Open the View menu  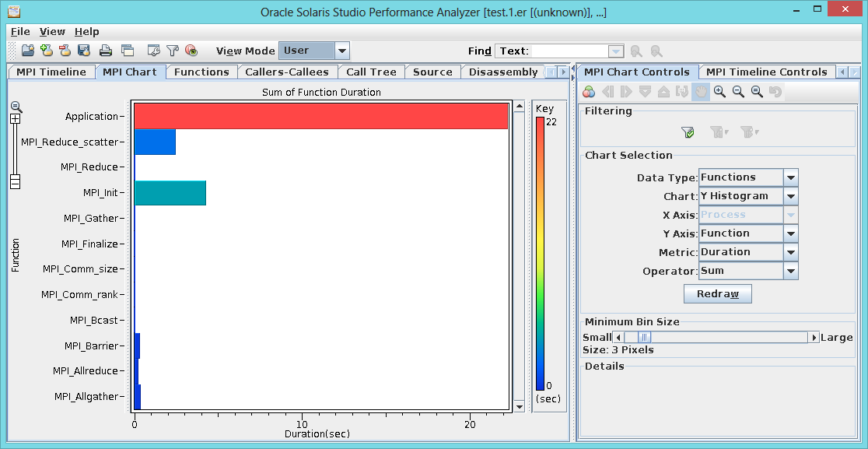coord(53,32)
